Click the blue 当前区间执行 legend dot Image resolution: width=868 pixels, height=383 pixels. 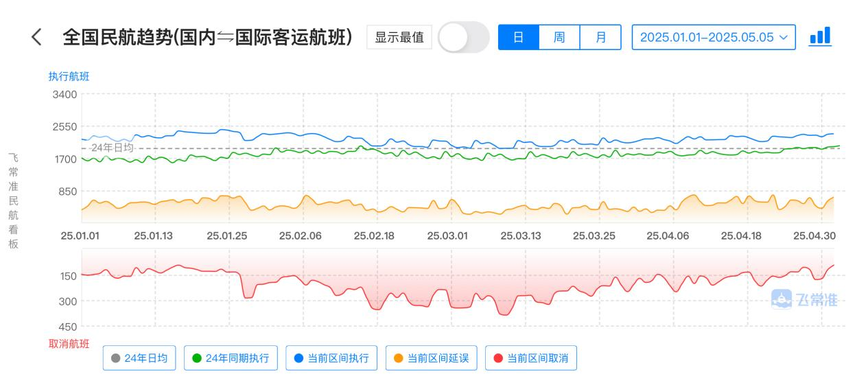click(298, 358)
